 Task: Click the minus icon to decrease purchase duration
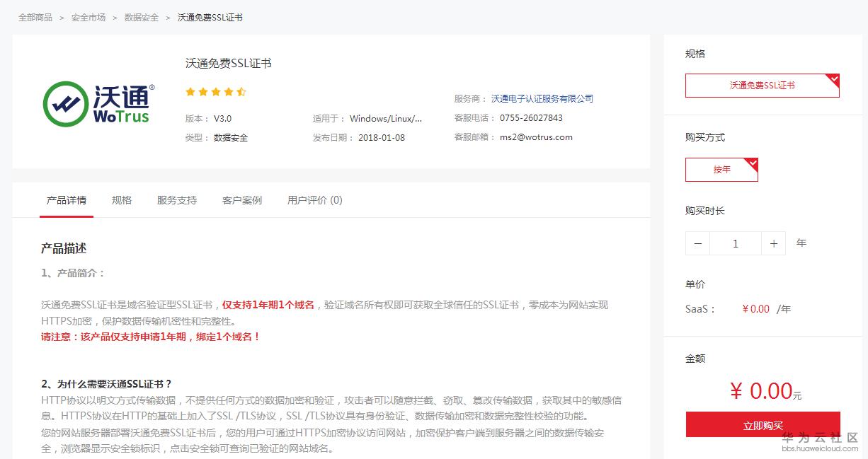697,243
